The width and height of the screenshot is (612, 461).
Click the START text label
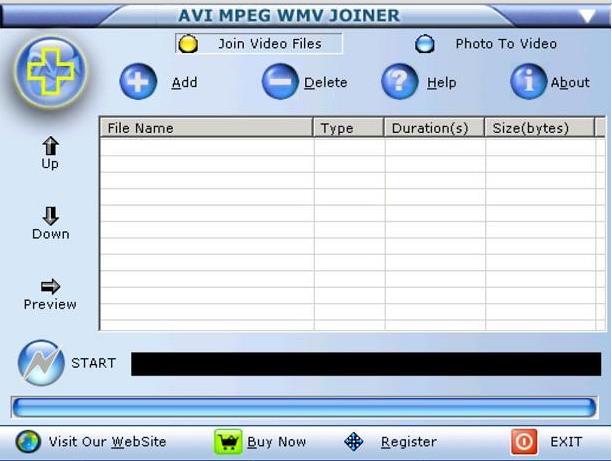(93, 363)
